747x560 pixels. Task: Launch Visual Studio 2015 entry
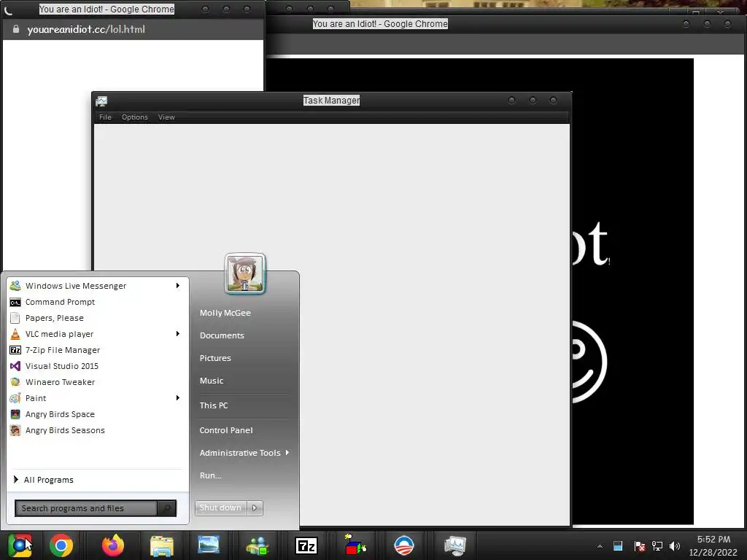tap(98, 366)
